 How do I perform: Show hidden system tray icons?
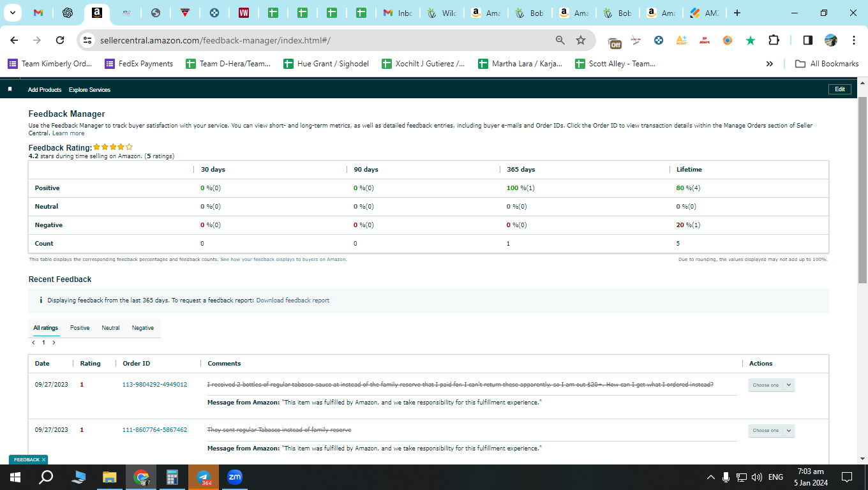(x=710, y=477)
